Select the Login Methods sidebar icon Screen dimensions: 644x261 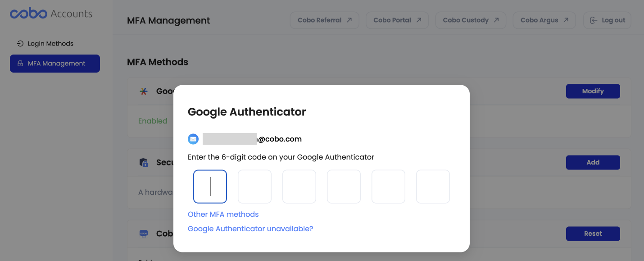pyautogui.click(x=20, y=43)
